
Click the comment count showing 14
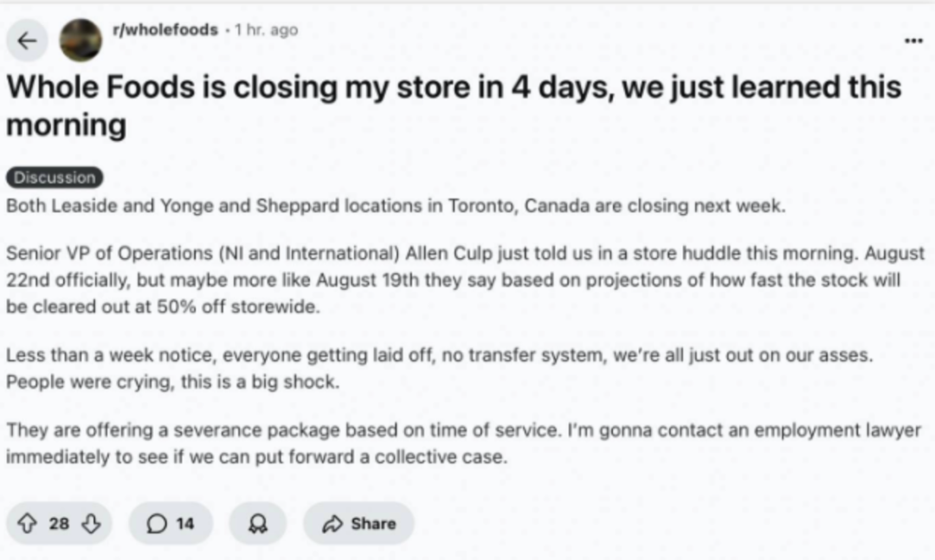click(185, 524)
